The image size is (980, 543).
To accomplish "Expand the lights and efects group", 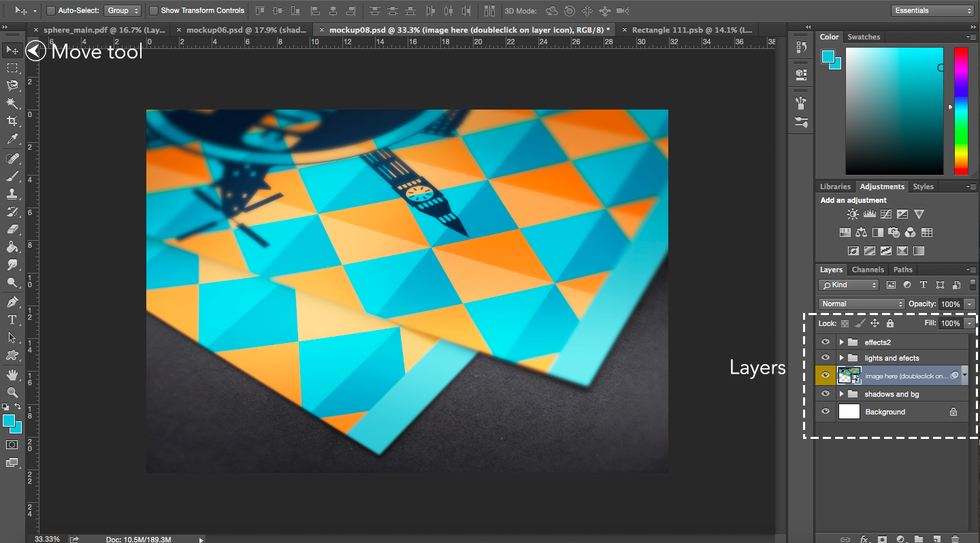I will (x=842, y=358).
